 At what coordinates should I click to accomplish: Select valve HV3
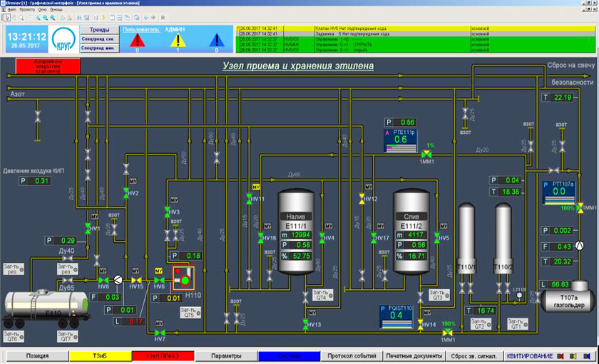[x=168, y=212]
